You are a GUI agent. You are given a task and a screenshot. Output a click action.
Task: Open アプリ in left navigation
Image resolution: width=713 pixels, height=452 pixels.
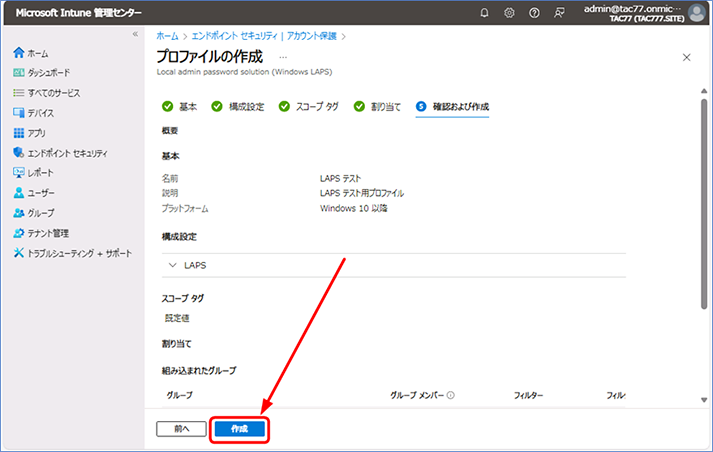point(36,133)
